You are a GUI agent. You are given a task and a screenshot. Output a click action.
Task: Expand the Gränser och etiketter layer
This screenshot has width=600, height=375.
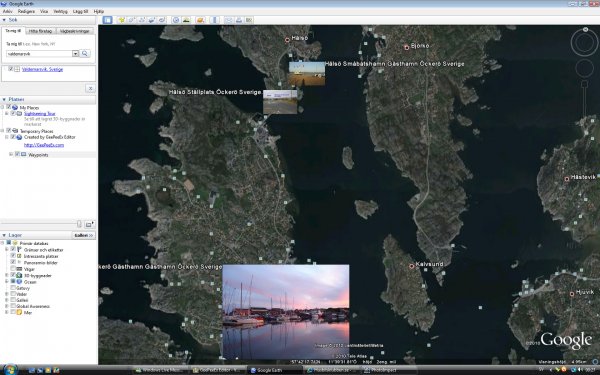(x=7, y=249)
